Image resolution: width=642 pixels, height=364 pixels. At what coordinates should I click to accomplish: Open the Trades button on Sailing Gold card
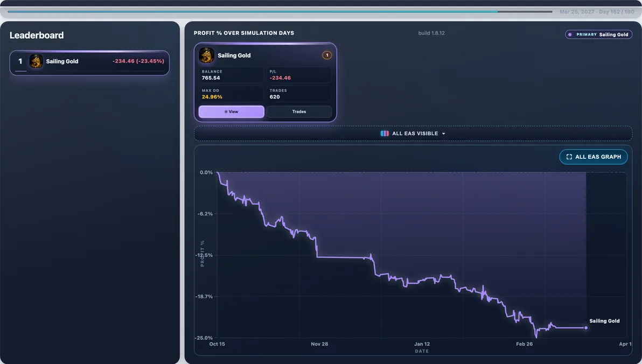(x=299, y=111)
